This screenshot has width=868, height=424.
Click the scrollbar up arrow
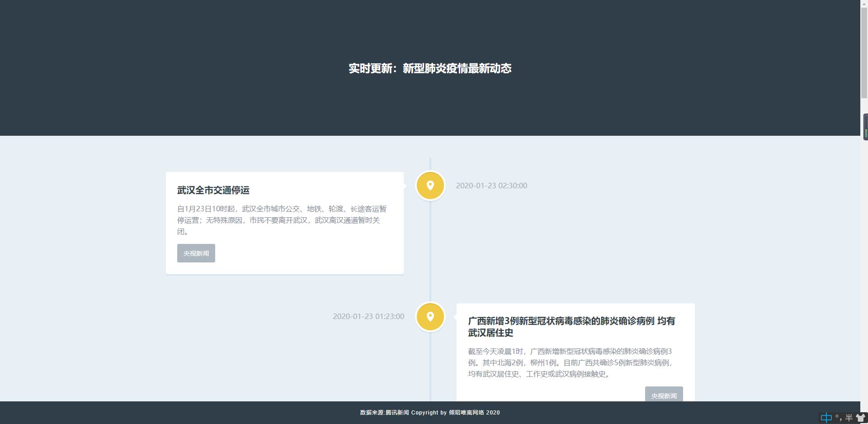click(864, 4)
